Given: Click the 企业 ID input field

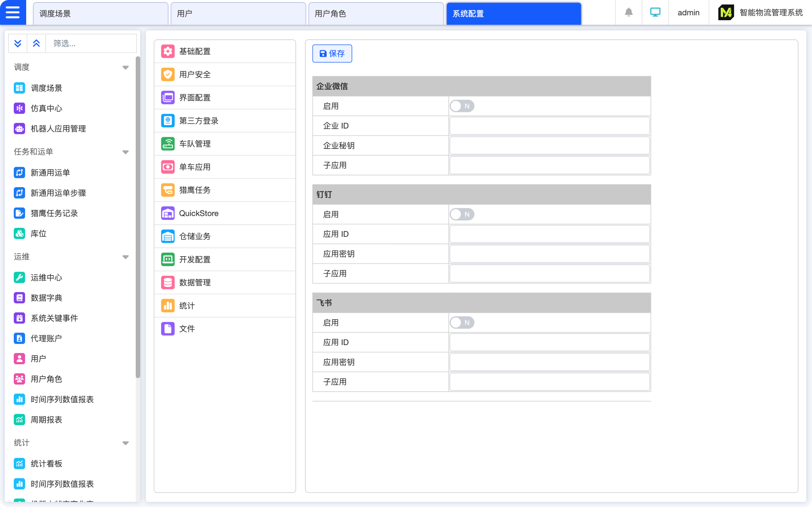Looking at the screenshot, I should pyautogui.click(x=549, y=126).
